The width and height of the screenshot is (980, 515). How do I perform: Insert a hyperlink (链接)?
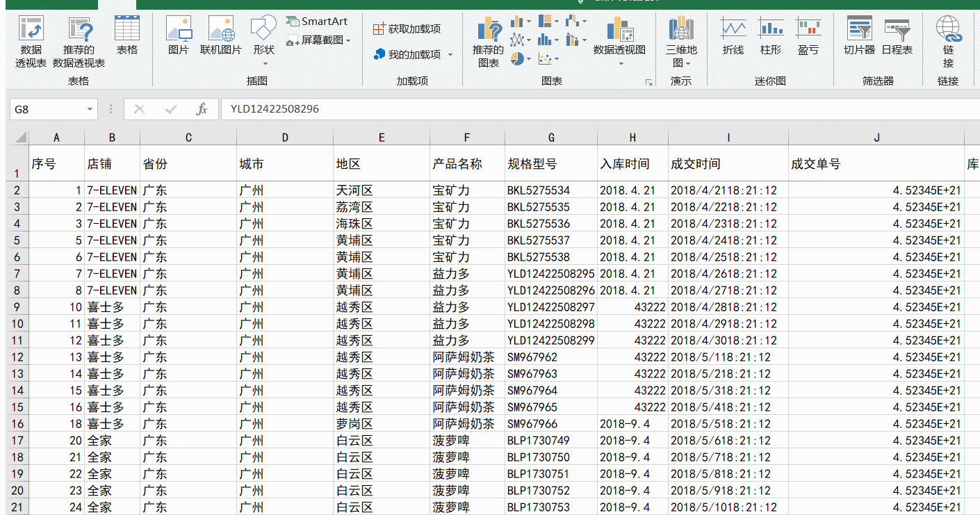(x=949, y=42)
